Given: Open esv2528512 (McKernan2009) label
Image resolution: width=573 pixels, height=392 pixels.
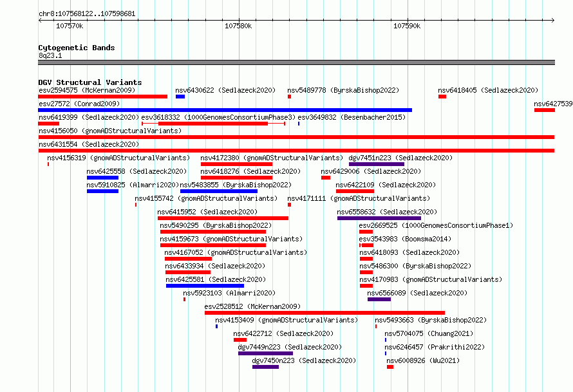Looking at the screenshot, I should pos(252,306).
